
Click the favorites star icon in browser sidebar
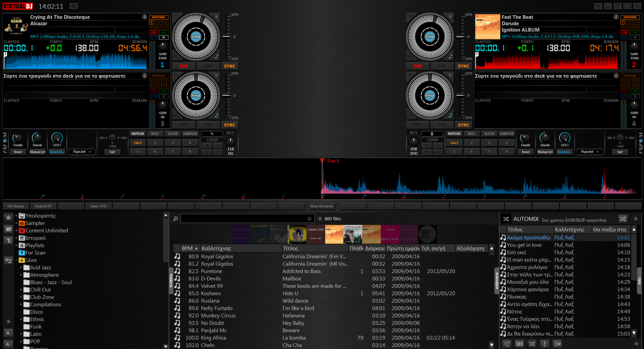point(8,217)
